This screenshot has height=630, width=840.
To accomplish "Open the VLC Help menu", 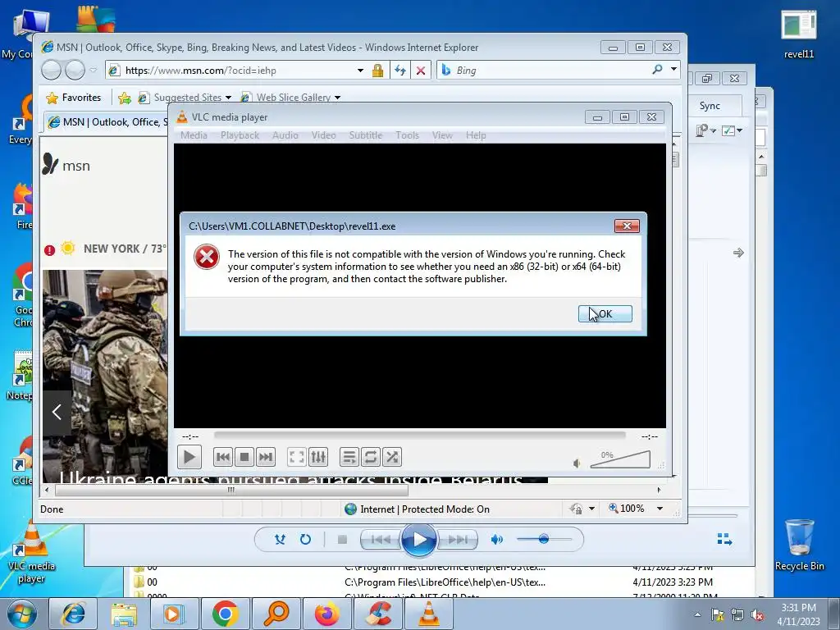I will (476, 135).
